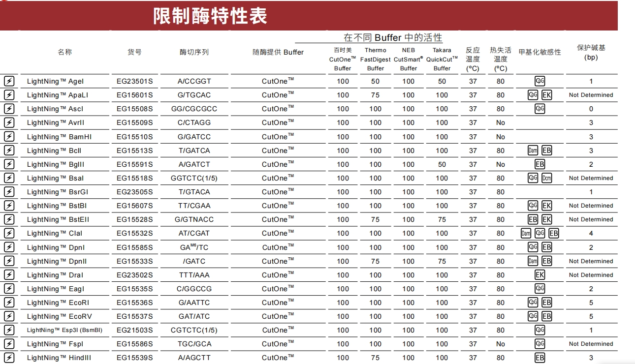
Task: Click the 甲基化敏感性 column header
Action: coord(540,52)
